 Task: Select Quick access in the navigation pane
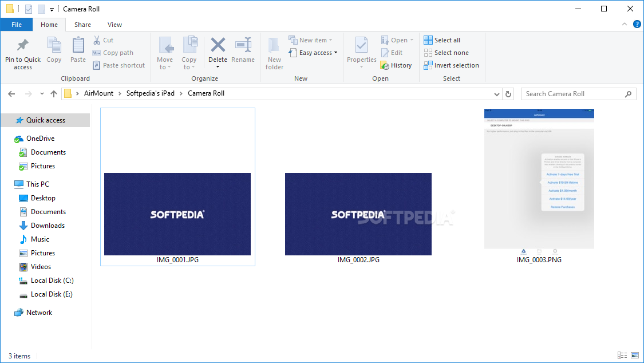[45, 120]
